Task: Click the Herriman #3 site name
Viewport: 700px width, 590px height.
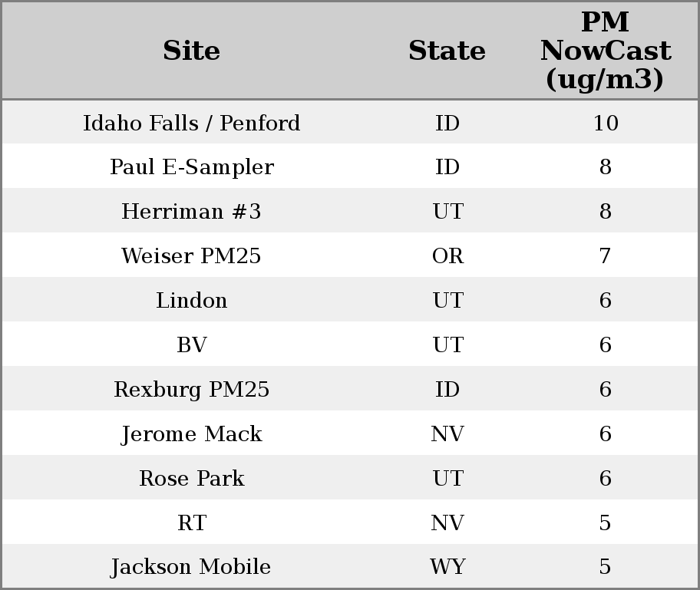Action: click(191, 212)
